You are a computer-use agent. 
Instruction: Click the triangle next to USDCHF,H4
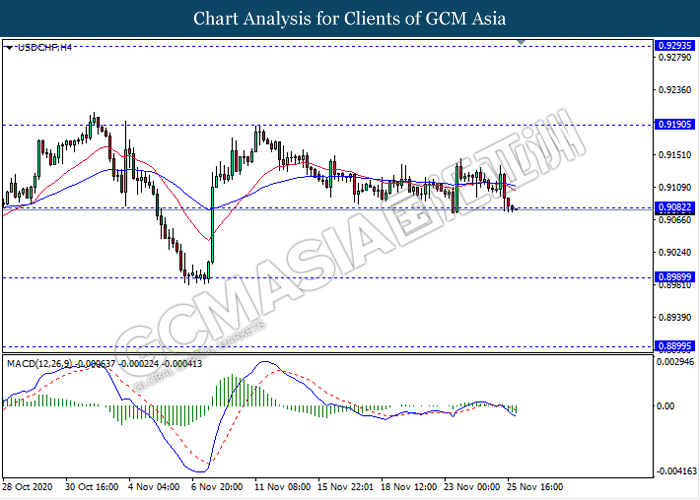(x=9, y=47)
